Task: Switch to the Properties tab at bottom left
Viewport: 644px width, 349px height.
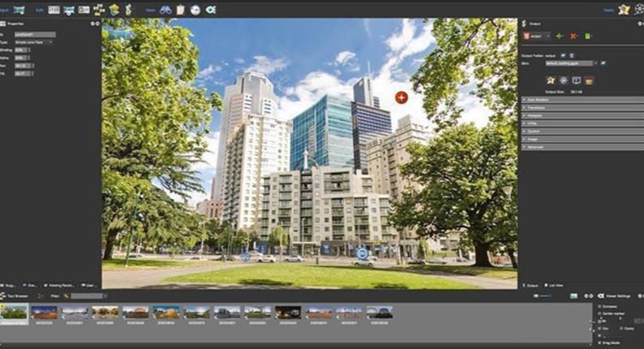Action: tap(8, 285)
